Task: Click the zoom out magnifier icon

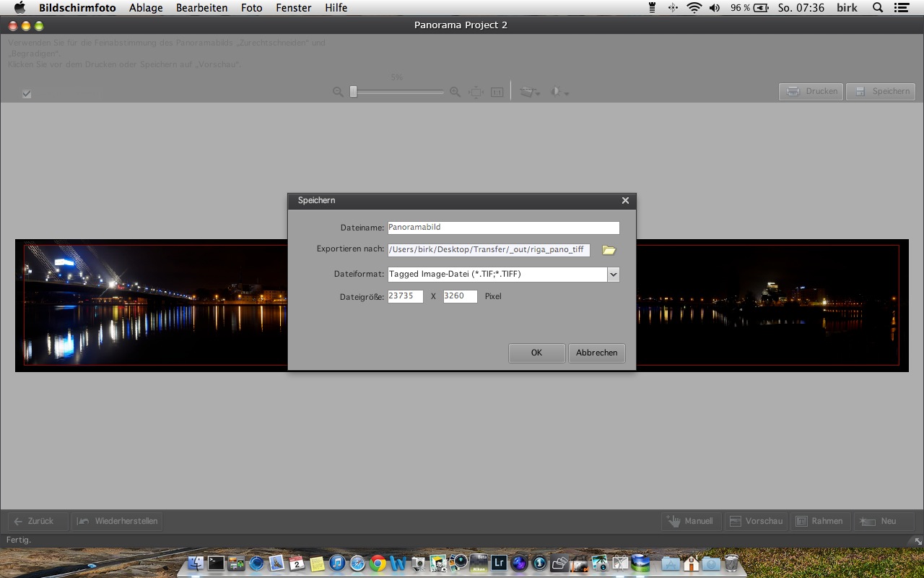Action: point(338,92)
